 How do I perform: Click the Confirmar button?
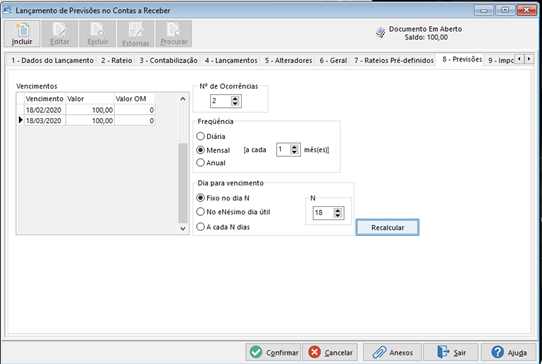273,352
